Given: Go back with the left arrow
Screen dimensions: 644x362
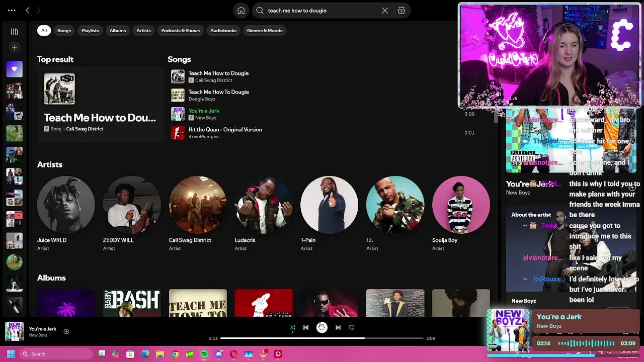Looking at the screenshot, I should point(28,10).
